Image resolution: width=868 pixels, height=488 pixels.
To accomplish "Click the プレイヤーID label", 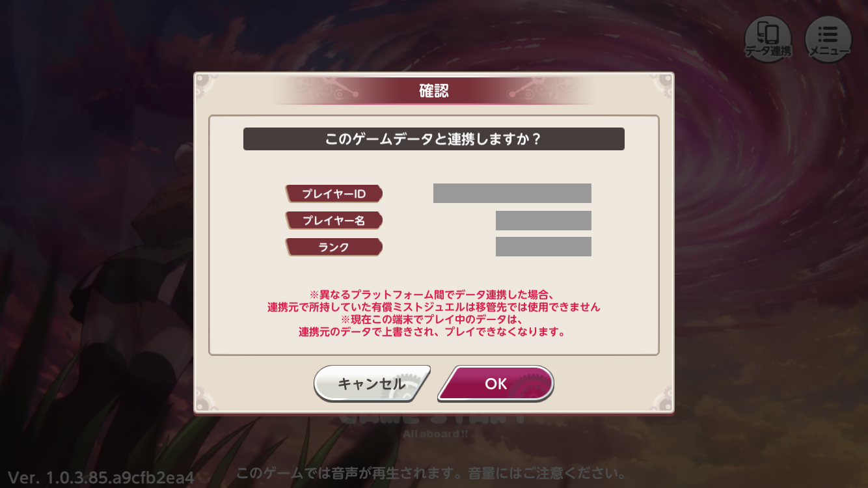I will (334, 194).
